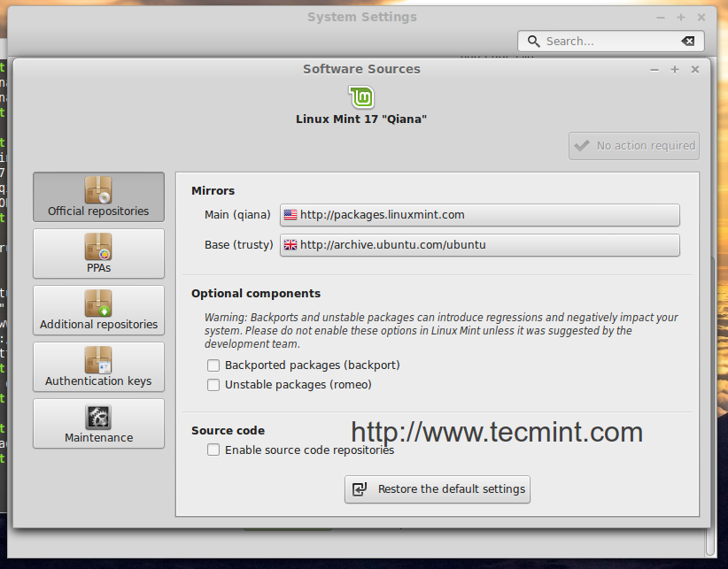Click the Source code heading

point(228,430)
